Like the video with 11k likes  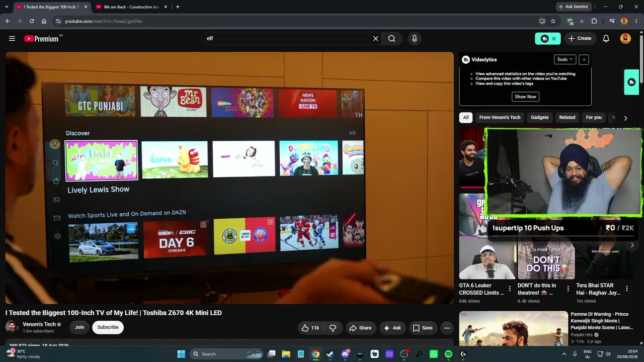(x=310, y=328)
